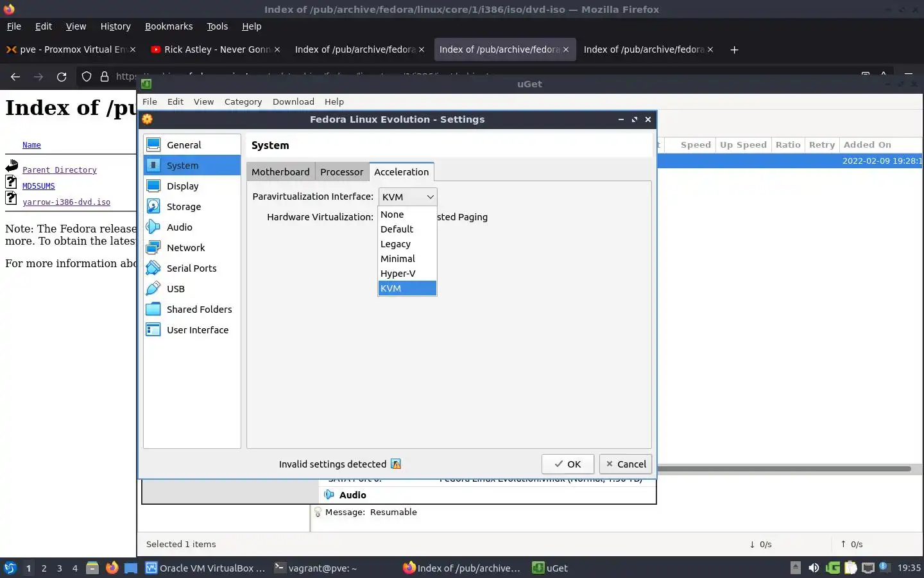Click the uGet tray icon
This screenshot has height=578, width=924.
click(833, 568)
